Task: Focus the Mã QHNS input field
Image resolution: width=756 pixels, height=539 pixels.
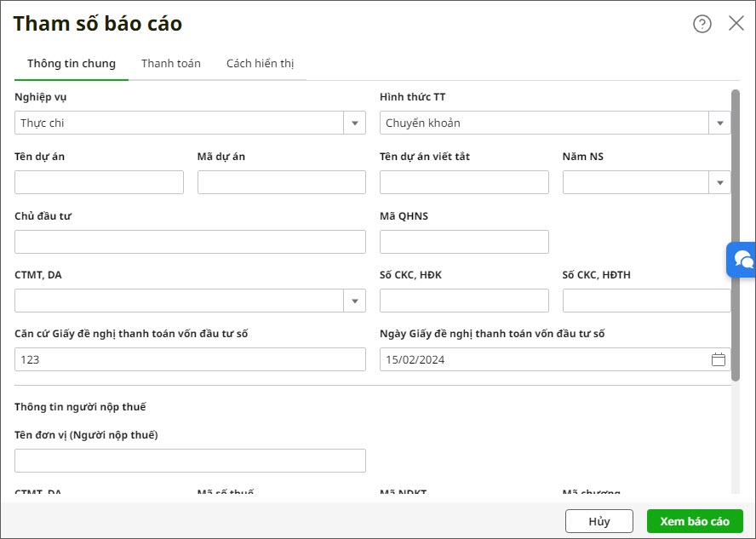Action: tap(464, 242)
